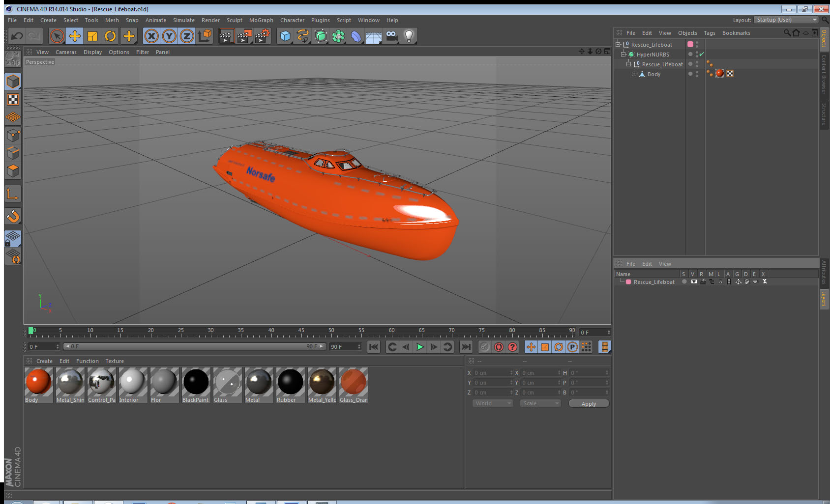Expand the Body object node
This screenshot has height=504, width=830.
(x=634, y=74)
